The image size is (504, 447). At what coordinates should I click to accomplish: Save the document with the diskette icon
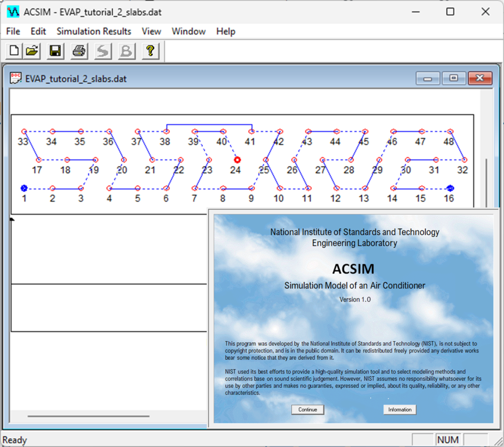(x=55, y=50)
